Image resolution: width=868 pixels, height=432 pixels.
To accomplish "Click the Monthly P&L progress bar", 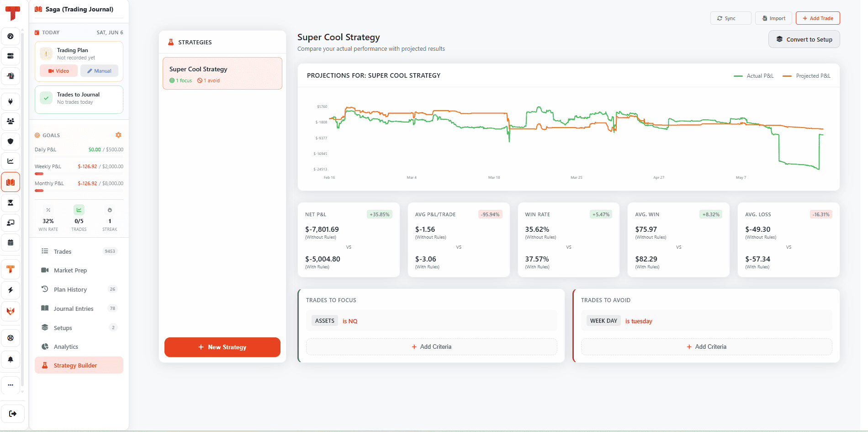I will click(x=79, y=191).
